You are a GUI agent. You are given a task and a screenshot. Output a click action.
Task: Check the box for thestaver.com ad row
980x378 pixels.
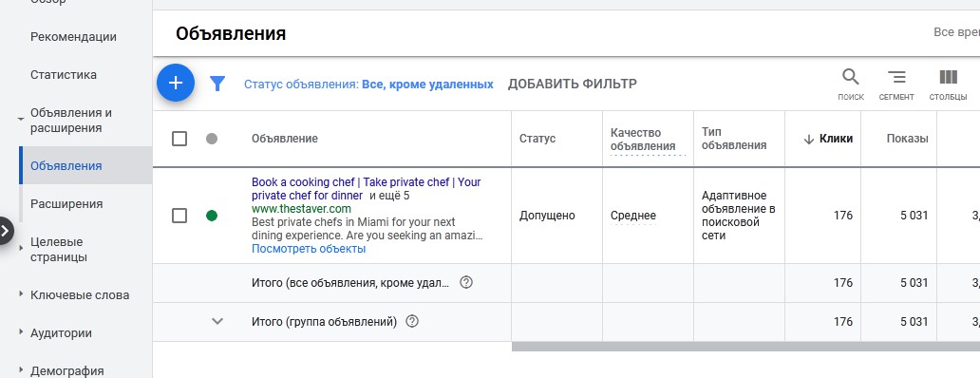point(179,216)
